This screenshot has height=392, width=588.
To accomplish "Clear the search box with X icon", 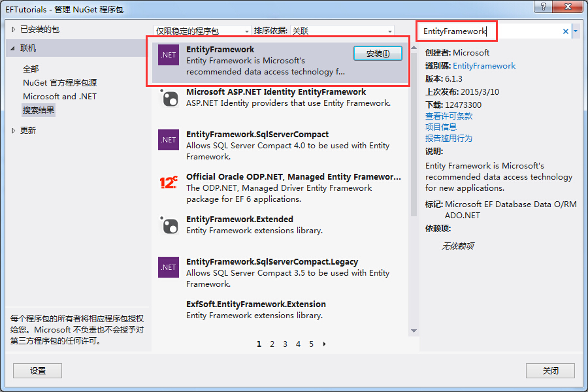I will pyautogui.click(x=566, y=31).
